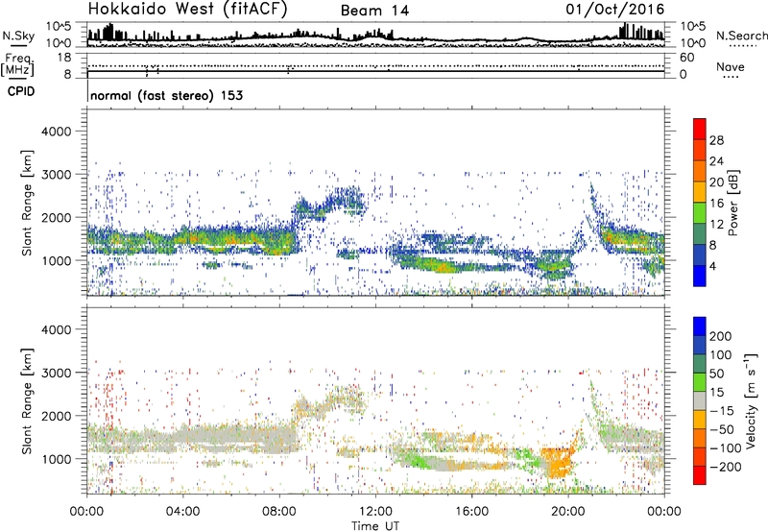Click the date '01/Oct/2016'

pos(615,10)
